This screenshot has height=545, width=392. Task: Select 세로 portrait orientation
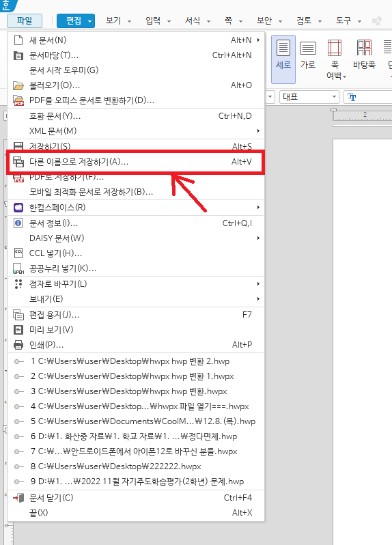point(283,59)
